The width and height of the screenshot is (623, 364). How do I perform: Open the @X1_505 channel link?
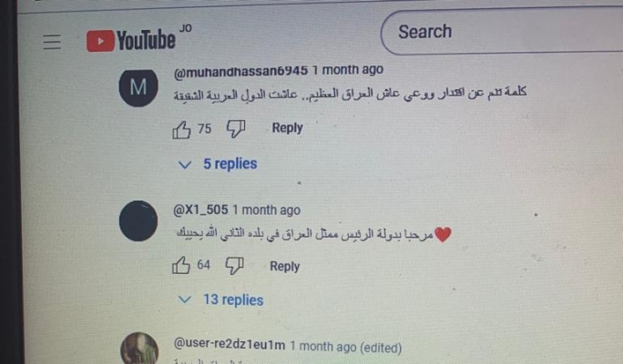point(200,210)
